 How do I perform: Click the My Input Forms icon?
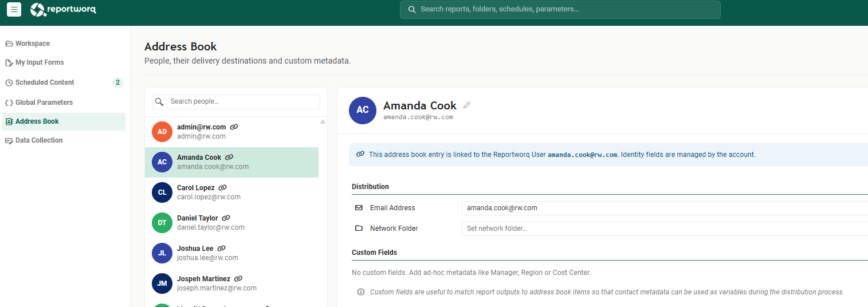click(9, 62)
